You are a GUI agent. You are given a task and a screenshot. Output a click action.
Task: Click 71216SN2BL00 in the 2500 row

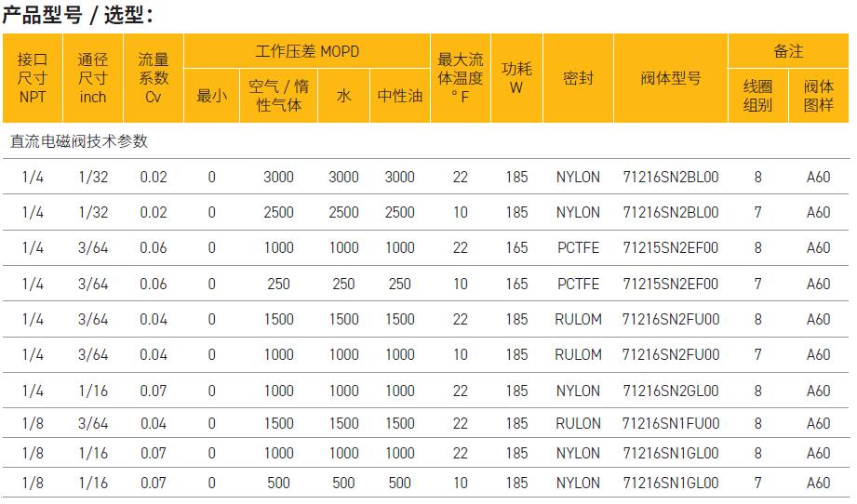tap(671, 212)
